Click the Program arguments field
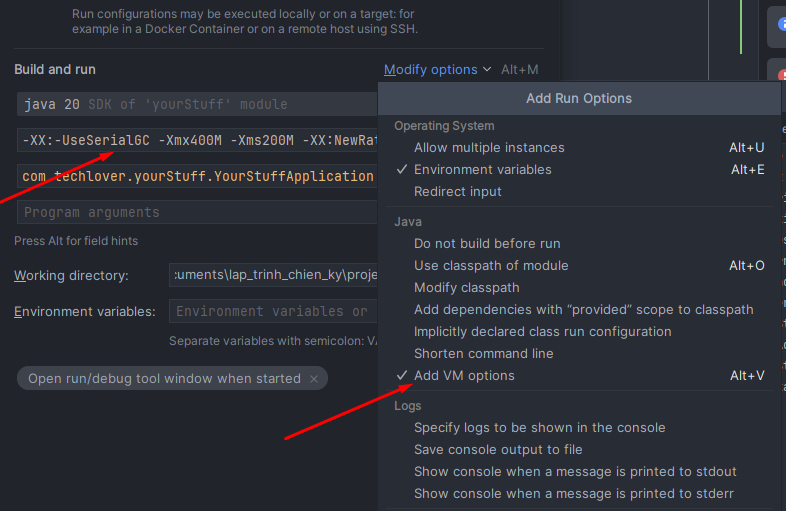This screenshot has height=511, width=786. click(196, 212)
